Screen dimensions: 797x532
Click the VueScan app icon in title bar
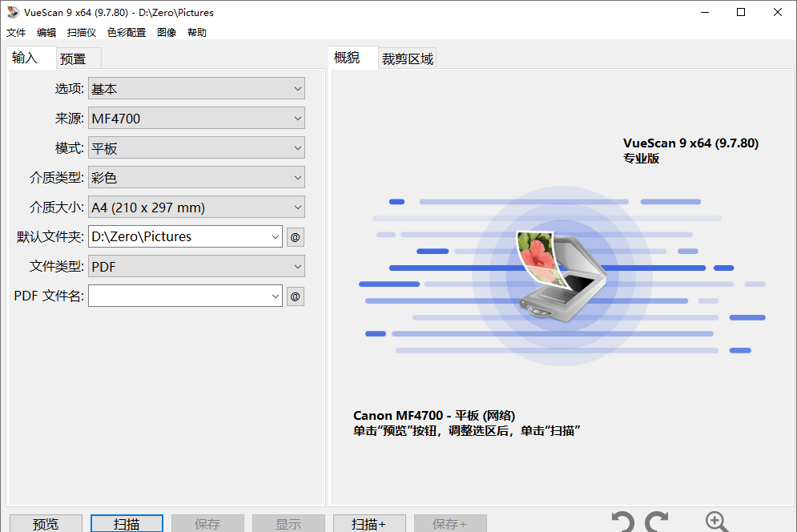point(13,12)
